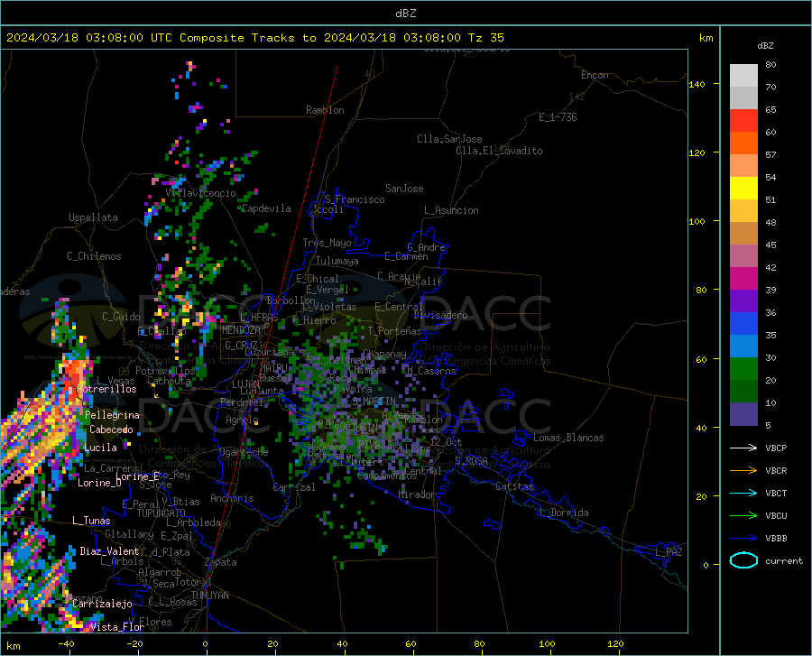Click the Lucila place label
Viewport: 812px width, 656px height.
click(x=100, y=448)
